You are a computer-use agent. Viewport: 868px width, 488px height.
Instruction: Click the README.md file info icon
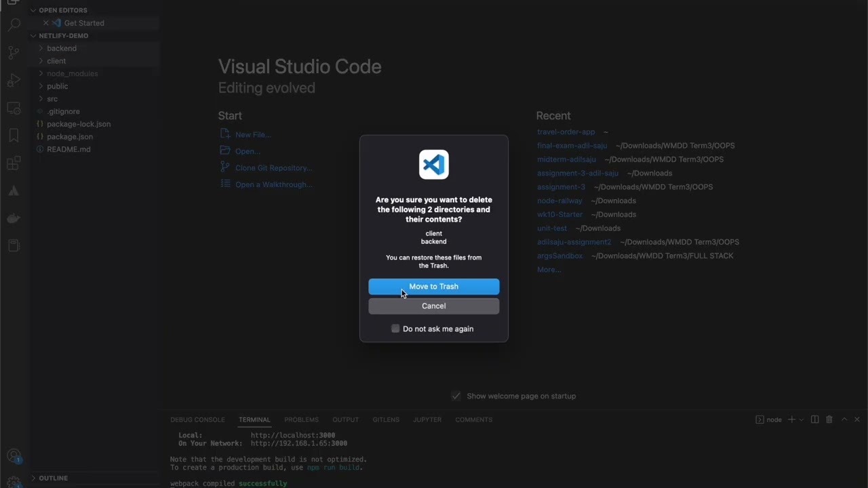pos(40,149)
